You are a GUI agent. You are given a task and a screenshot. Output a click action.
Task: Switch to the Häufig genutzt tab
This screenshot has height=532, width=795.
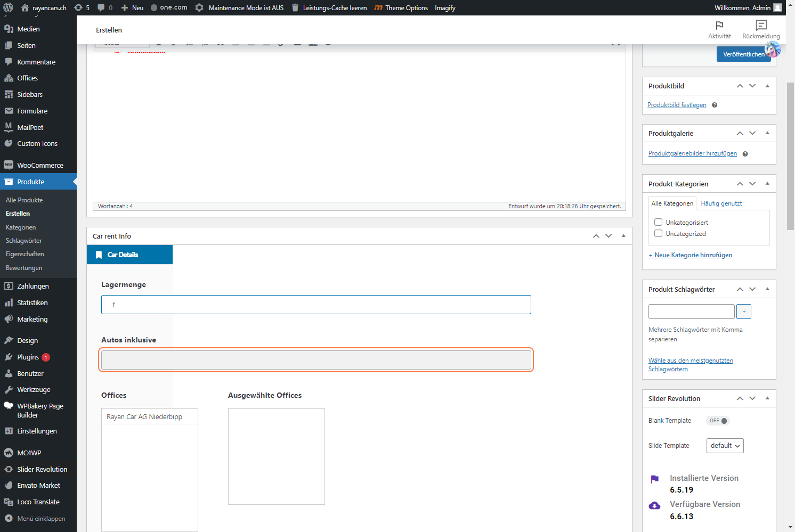pyautogui.click(x=721, y=203)
